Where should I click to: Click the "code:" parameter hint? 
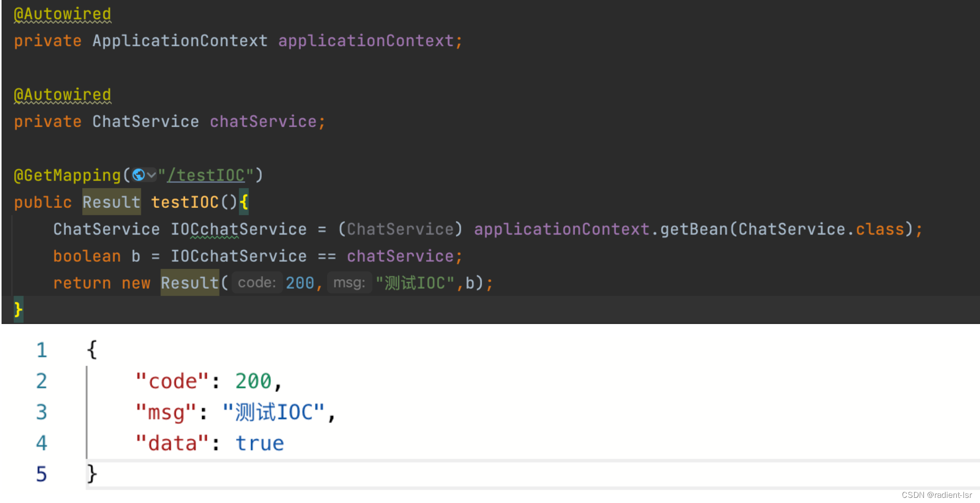257,282
